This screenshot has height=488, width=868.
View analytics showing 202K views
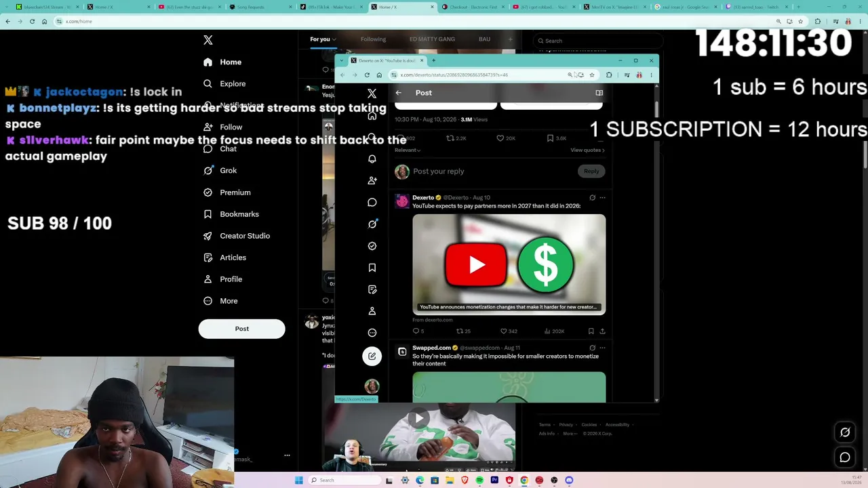[554, 331]
